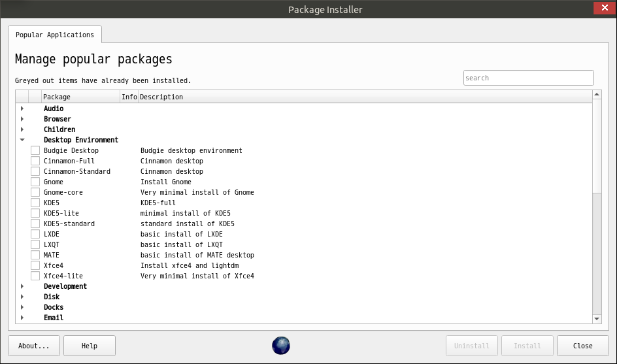Mark Gnome-core for installation
This screenshot has width=617, height=364.
[35, 192]
